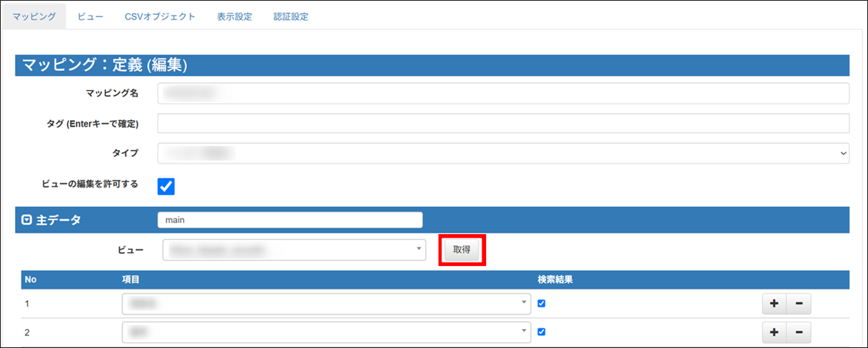Collapse the 主データ section icon
Viewport: 868px width, 348px height.
(27, 220)
